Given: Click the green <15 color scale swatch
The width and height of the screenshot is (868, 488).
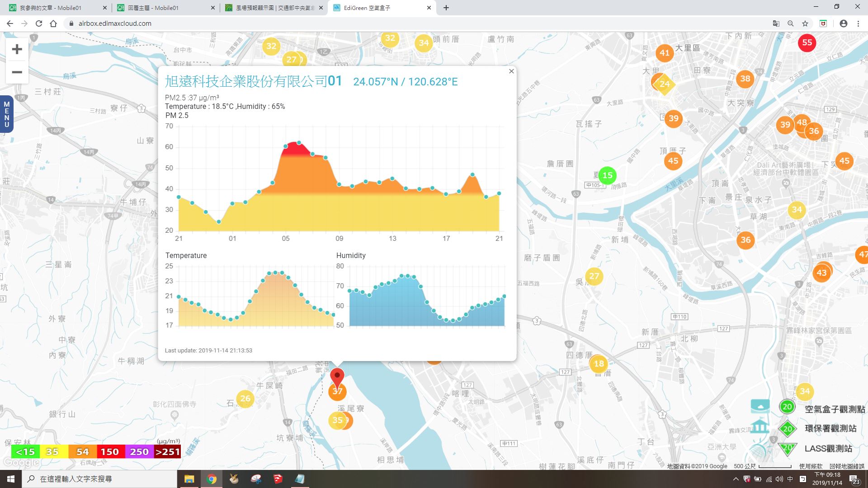Looking at the screenshot, I should click(25, 451).
